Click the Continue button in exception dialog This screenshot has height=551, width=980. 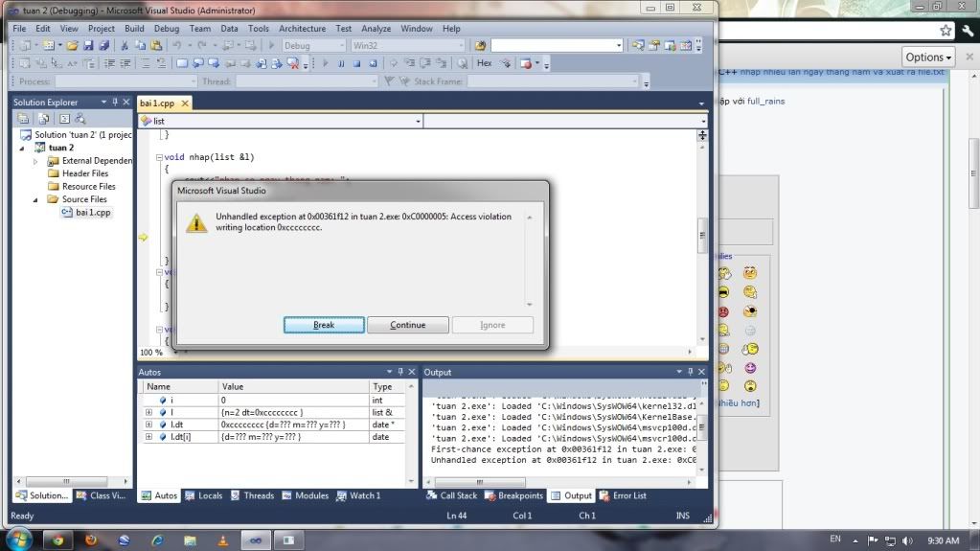click(407, 325)
